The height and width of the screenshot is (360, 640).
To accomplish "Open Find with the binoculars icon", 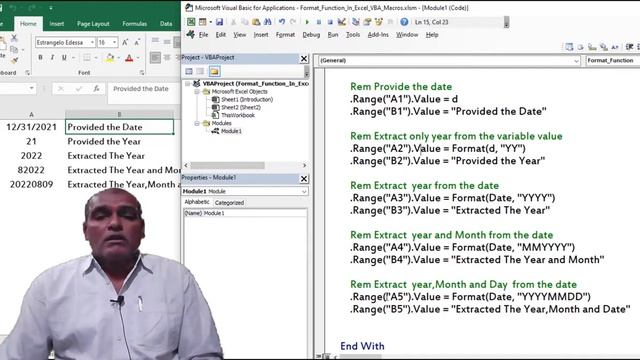I will pos(268,22).
